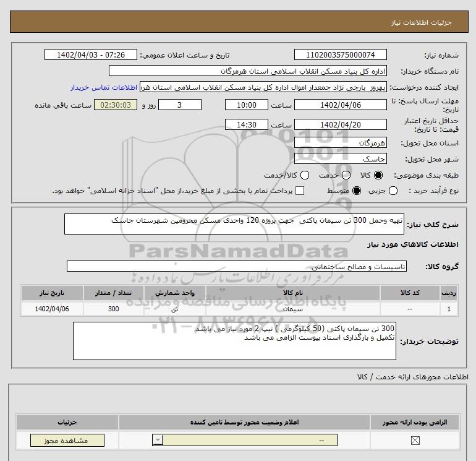This screenshot has width=476, height=461.
Task: Click the remaining time countdown 02:30:03
Action: pos(116,105)
